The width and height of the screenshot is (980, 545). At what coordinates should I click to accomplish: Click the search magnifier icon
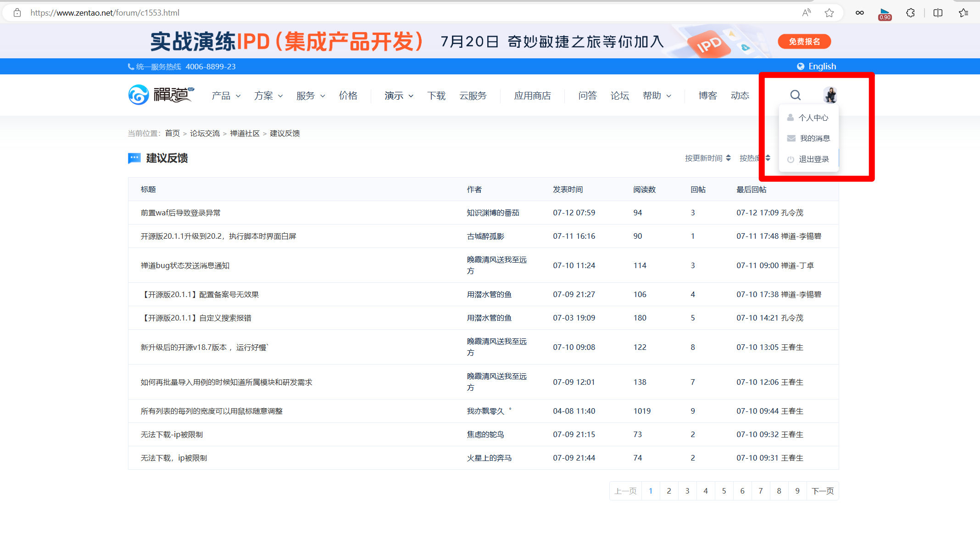[795, 95]
